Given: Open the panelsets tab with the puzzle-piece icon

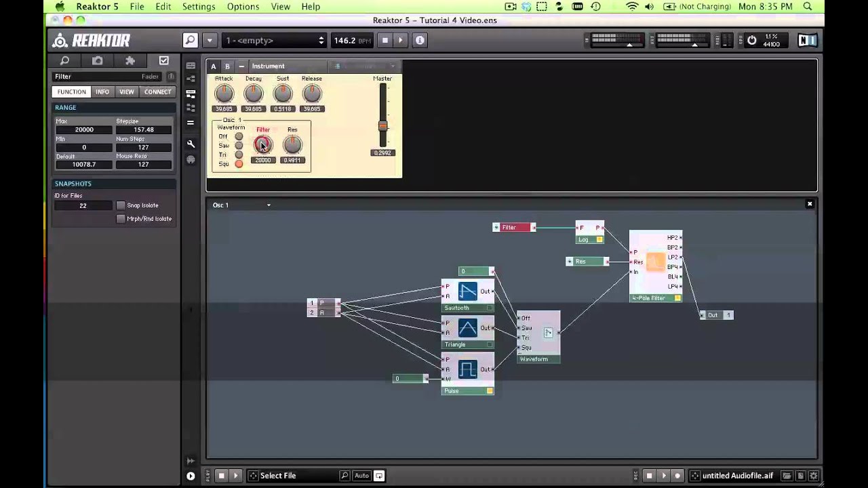Looking at the screenshot, I should click(130, 61).
